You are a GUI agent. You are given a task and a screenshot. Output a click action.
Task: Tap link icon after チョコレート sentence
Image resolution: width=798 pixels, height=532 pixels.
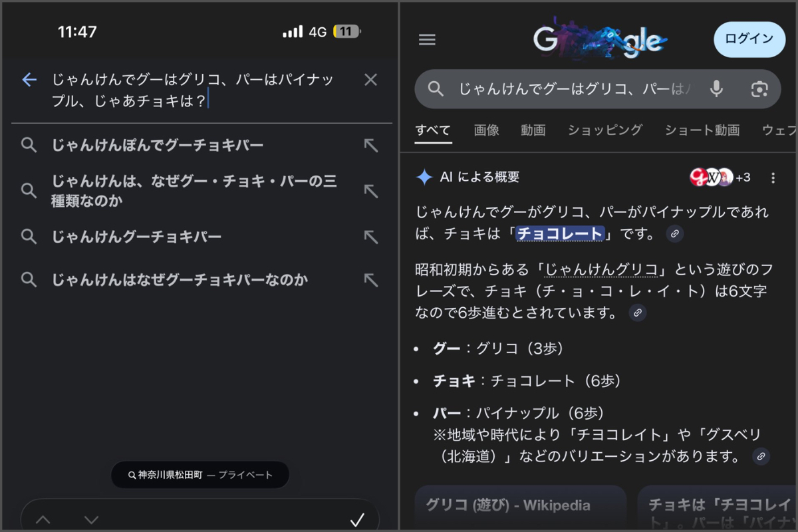674,233
